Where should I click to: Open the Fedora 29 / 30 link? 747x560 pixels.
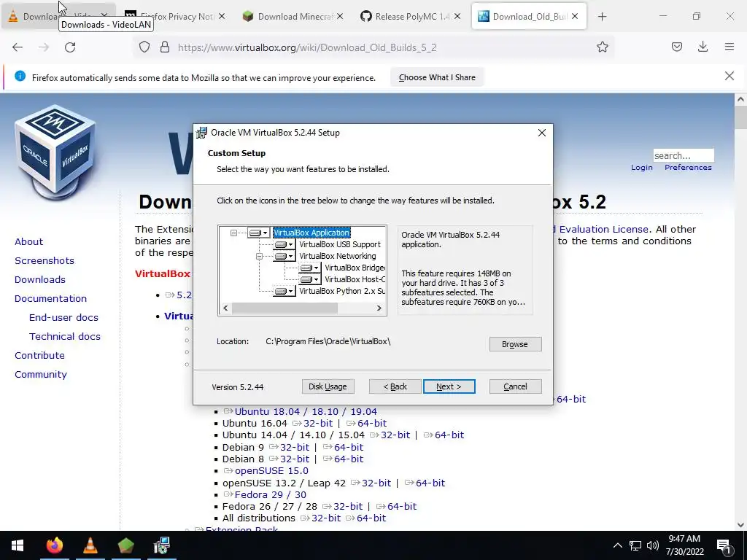pos(270,495)
